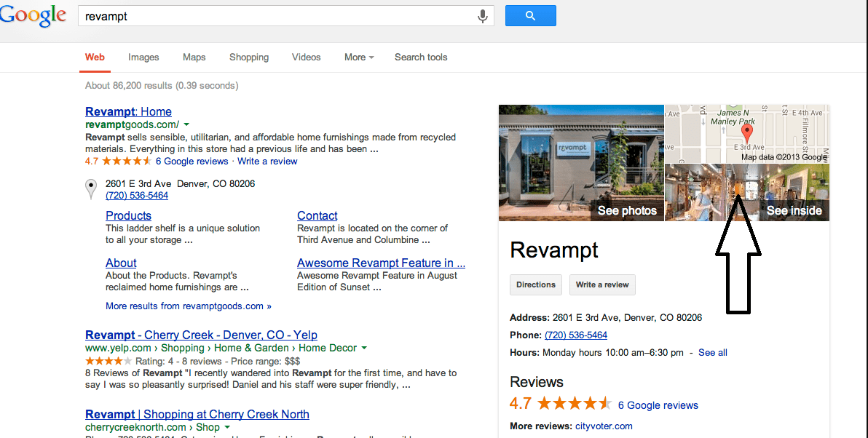The image size is (868, 438).
Task: Click Write a review link under first result
Action: click(x=267, y=161)
